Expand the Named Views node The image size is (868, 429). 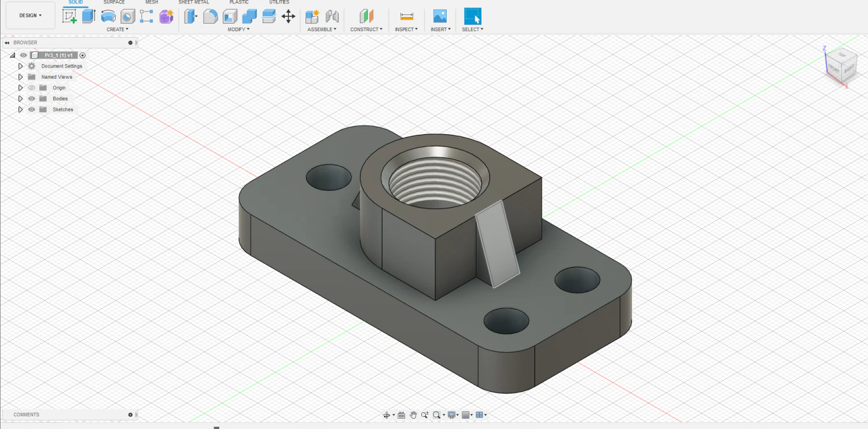pyautogui.click(x=21, y=77)
